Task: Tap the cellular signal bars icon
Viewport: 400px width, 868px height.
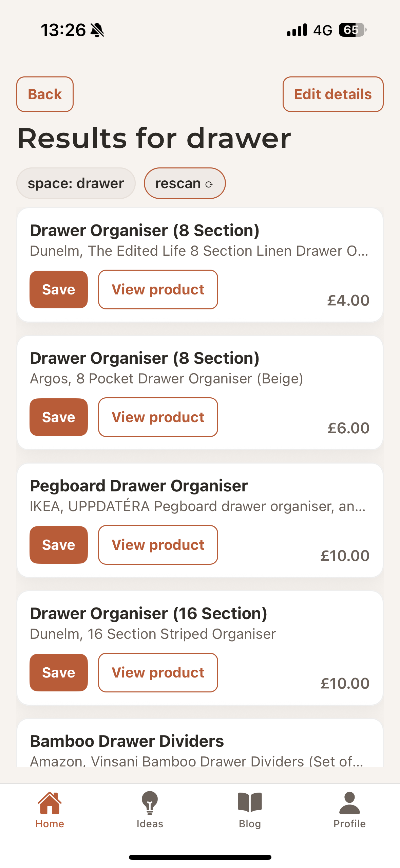Action: point(297,30)
